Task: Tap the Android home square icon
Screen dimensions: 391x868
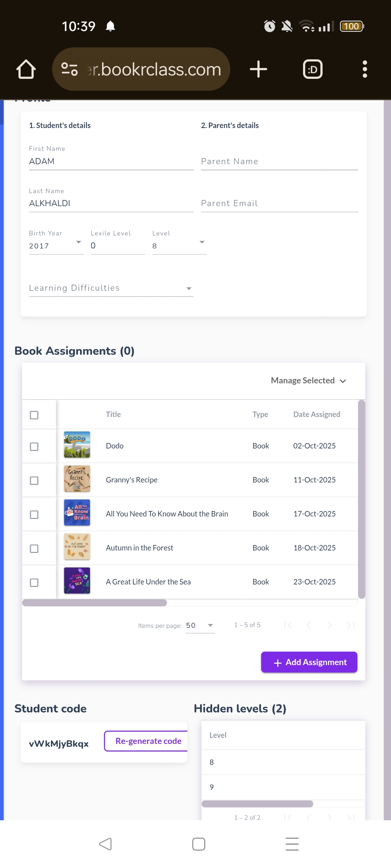Action: pyautogui.click(x=199, y=844)
